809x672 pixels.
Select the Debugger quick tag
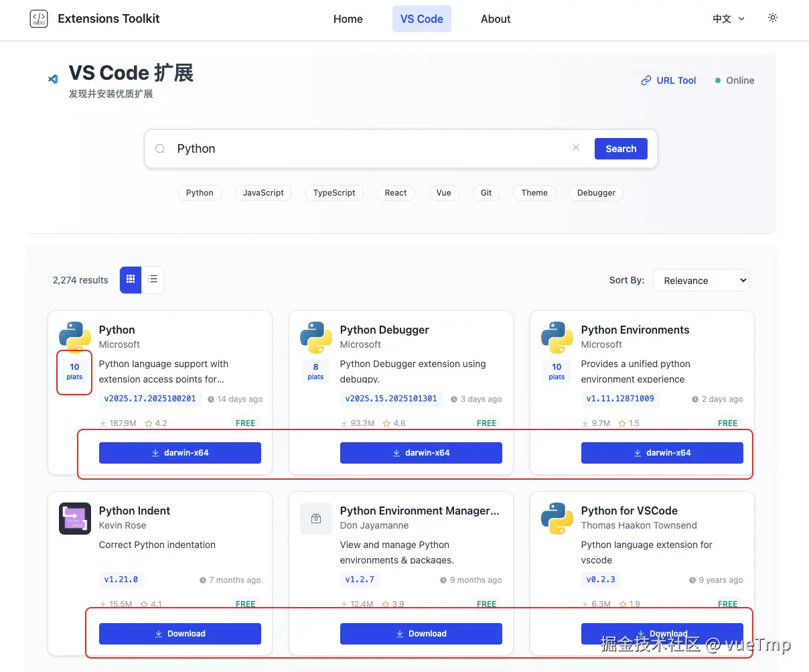596,193
